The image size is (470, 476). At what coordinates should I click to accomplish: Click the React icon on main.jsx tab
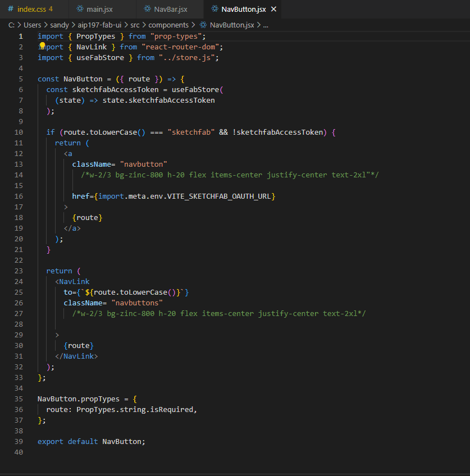(x=79, y=9)
